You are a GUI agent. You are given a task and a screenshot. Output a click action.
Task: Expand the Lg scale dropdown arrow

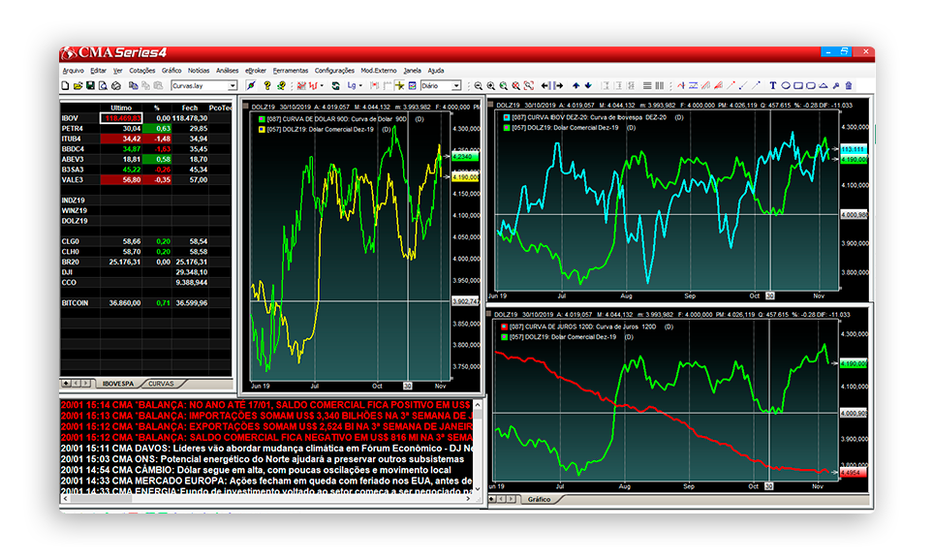360,86
